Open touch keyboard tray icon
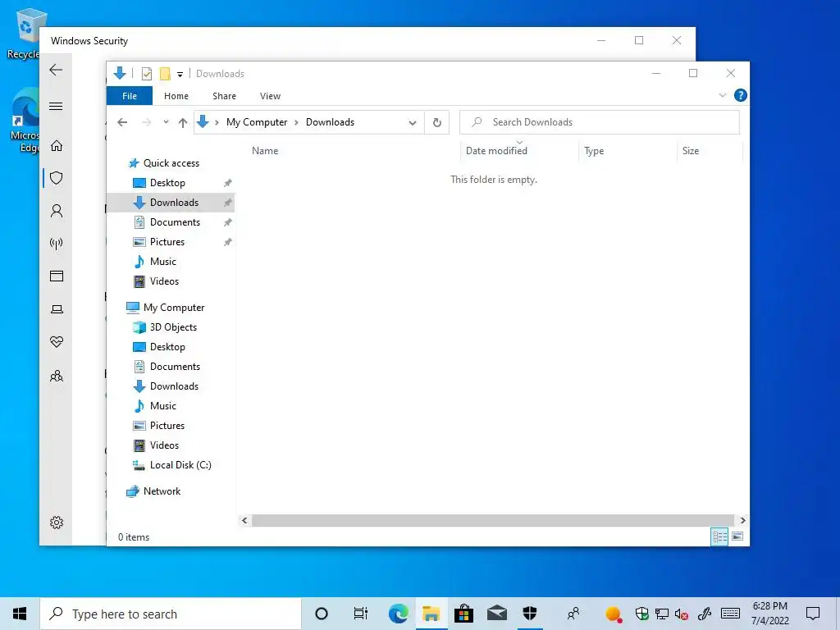 point(730,614)
